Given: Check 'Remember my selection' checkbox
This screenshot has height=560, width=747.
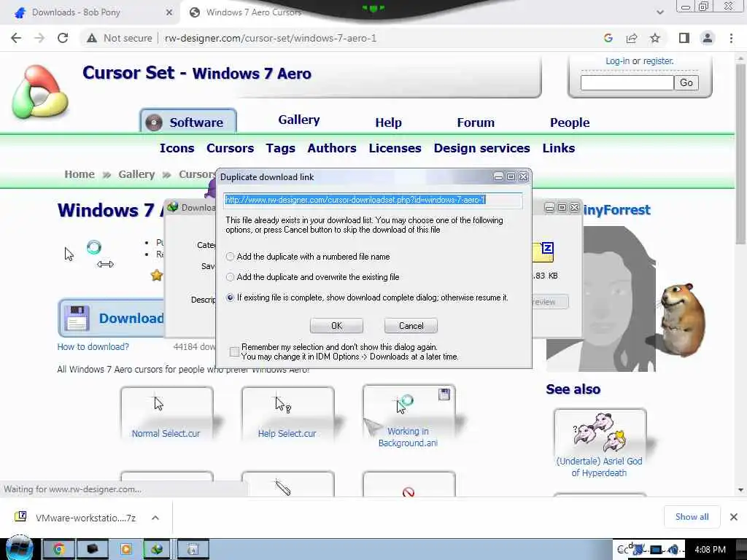Looking at the screenshot, I should click(x=234, y=352).
